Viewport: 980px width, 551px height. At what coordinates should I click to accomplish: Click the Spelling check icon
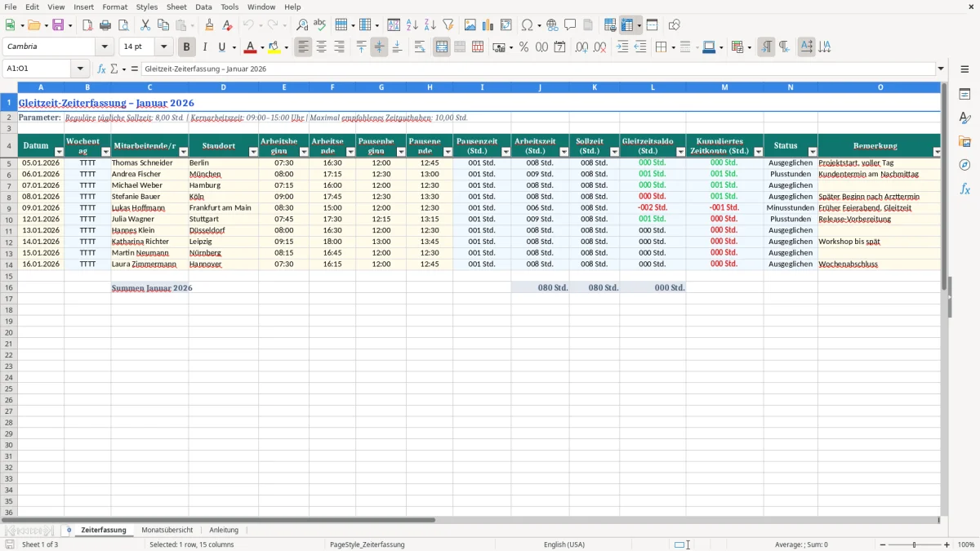pos(320,25)
